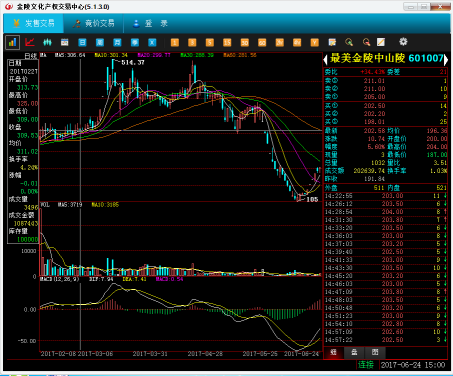Select the monthly (月) period icon
Image resolution: width=453 pixels, height=376 pixels.
(x=117, y=42)
